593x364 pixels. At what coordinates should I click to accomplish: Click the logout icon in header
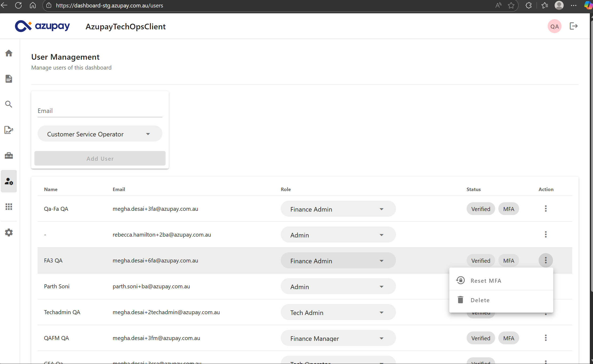tap(574, 26)
